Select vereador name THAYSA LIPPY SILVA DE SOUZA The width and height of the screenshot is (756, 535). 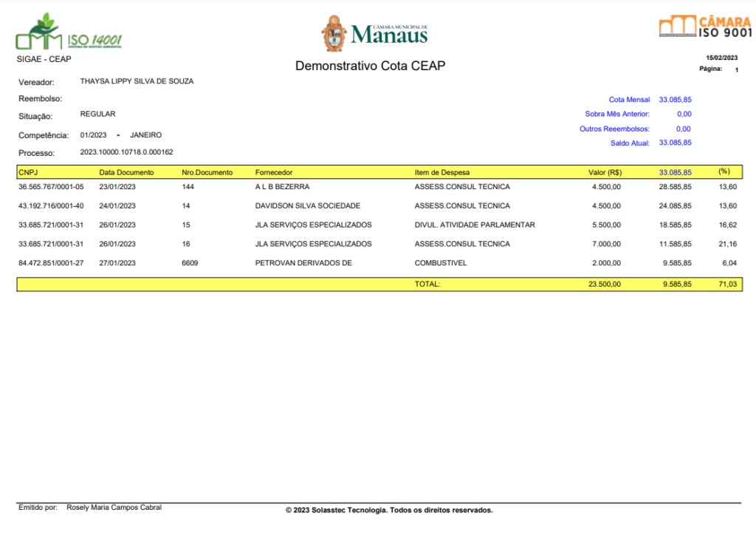click(137, 81)
